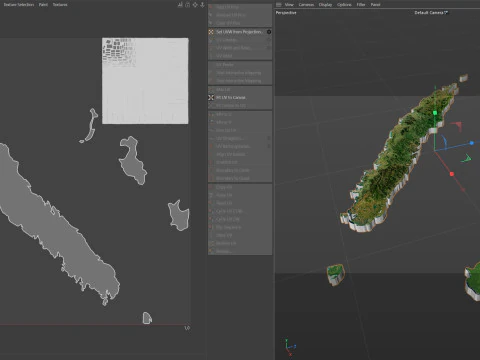Image resolution: width=480 pixels, height=360 pixels.
Task: Apply Boundary to Circle
Action: [x=239, y=170]
